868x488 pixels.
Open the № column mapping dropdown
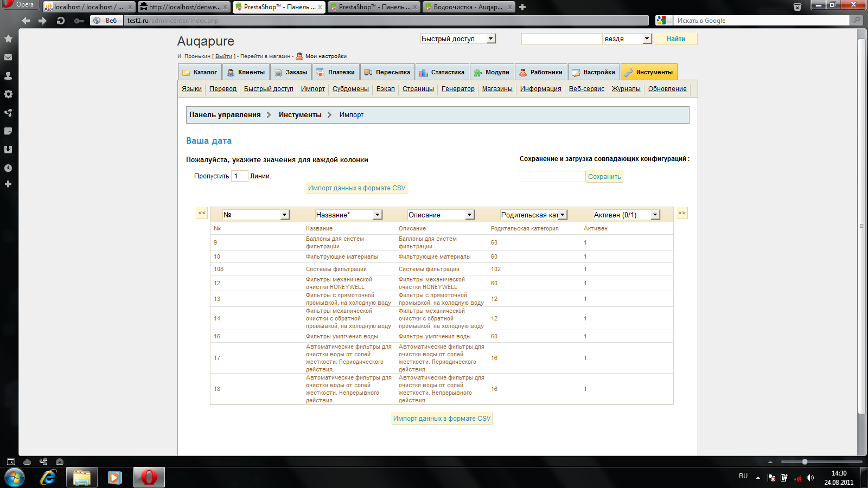tap(256, 215)
